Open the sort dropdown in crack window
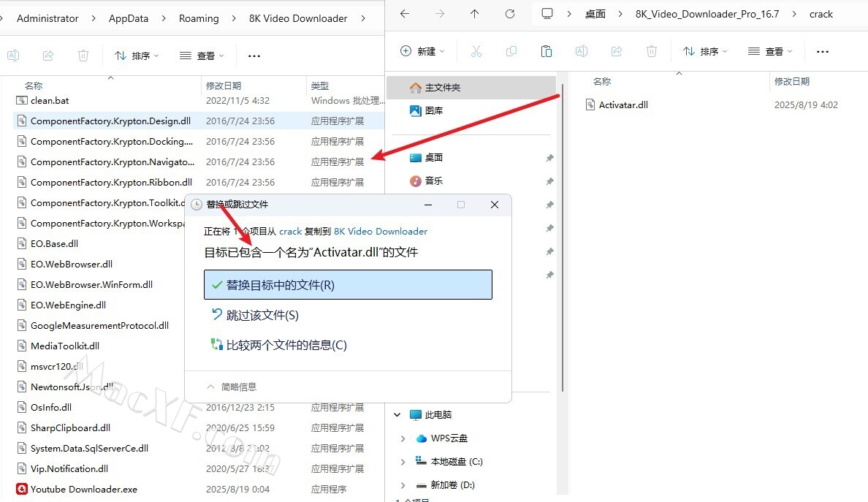 click(x=704, y=51)
